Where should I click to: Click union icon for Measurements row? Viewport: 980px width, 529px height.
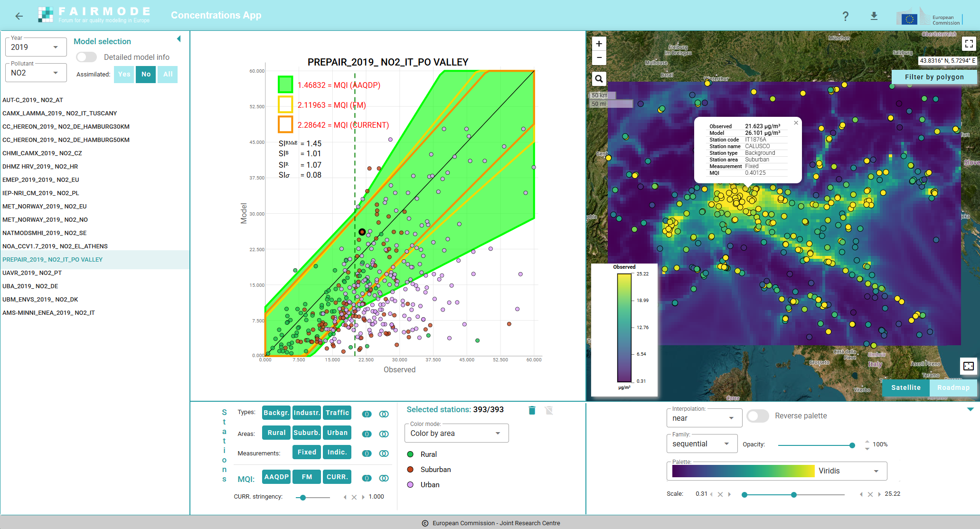(x=384, y=453)
